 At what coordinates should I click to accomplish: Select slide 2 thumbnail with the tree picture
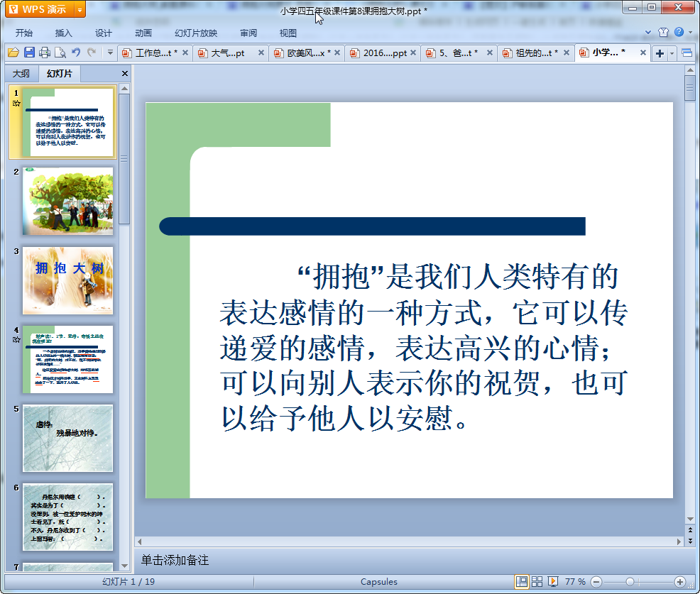(x=68, y=202)
